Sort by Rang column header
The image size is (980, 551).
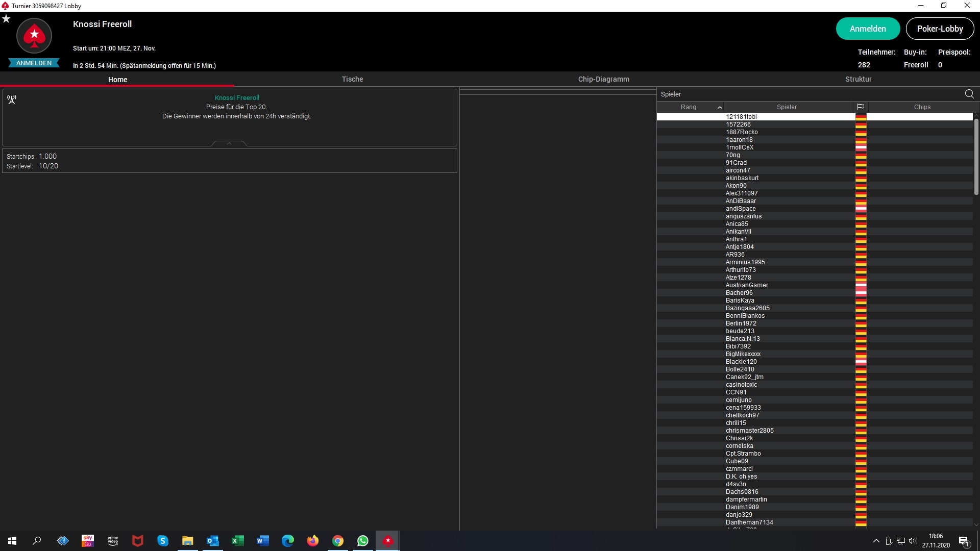[x=688, y=107]
